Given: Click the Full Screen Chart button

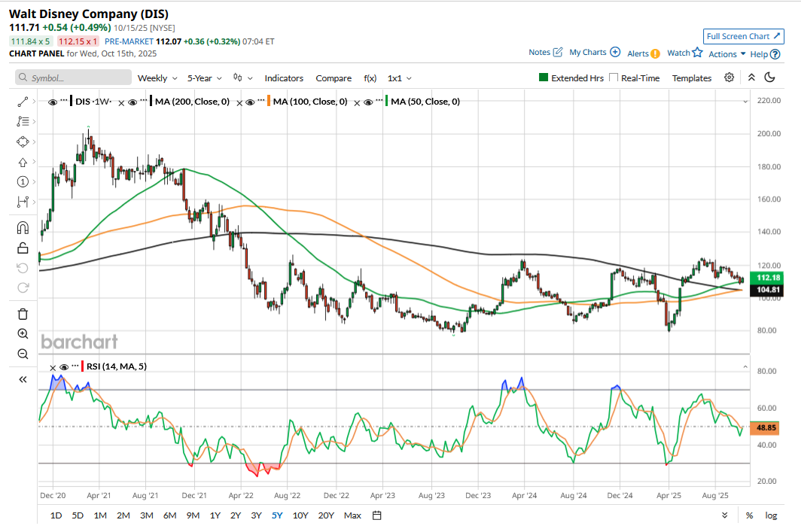Looking at the screenshot, I should (x=744, y=36).
